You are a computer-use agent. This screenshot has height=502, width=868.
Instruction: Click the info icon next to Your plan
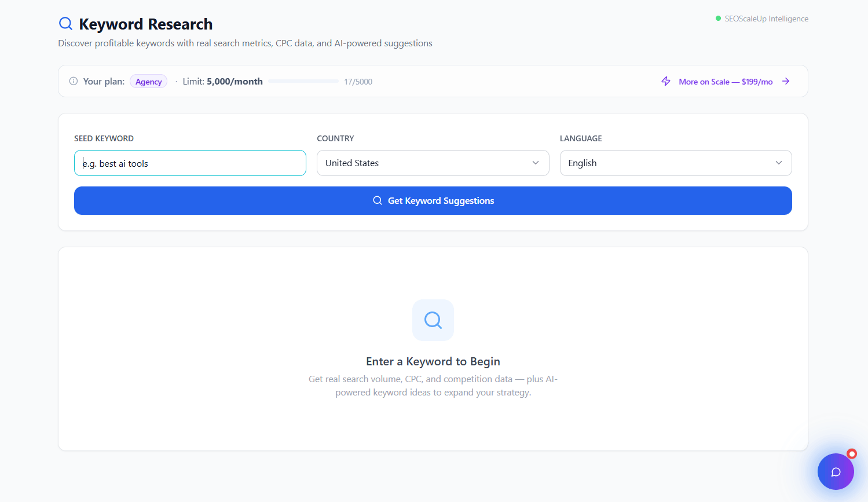tap(74, 81)
